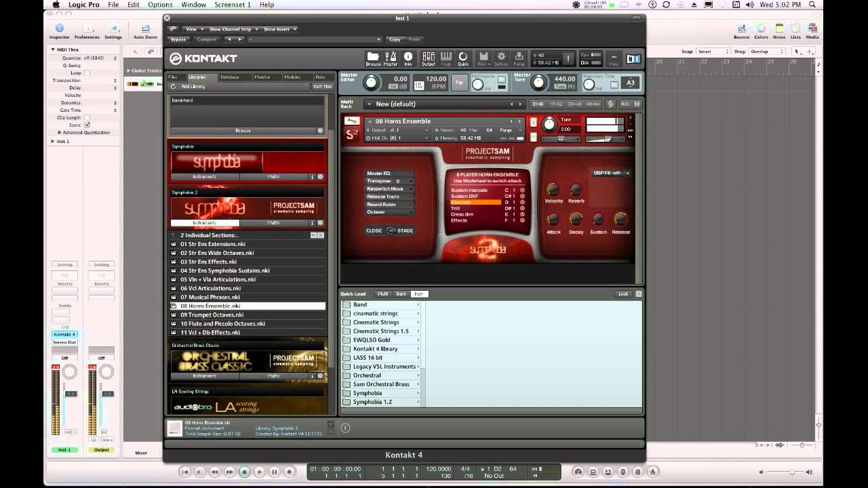Select 09 Trumpet Octaves.nki in library list
The width and height of the screenshot is (868, 488).
[248, 314]
